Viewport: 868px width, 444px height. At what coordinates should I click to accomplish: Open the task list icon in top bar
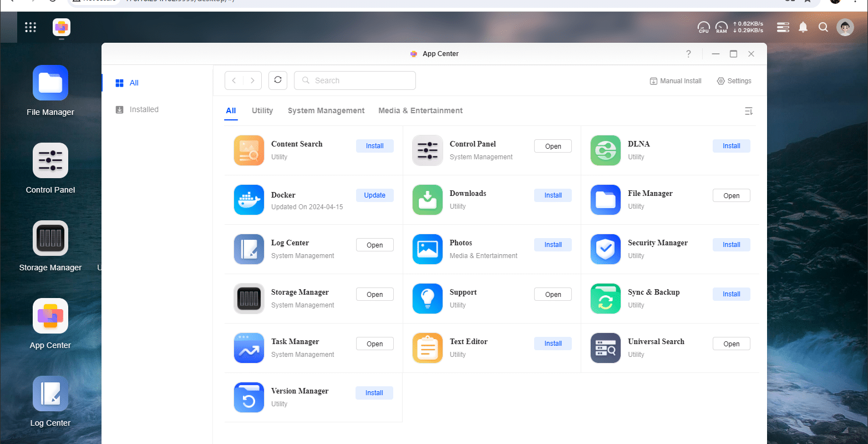pyautogui.click(x=783, y=27)
